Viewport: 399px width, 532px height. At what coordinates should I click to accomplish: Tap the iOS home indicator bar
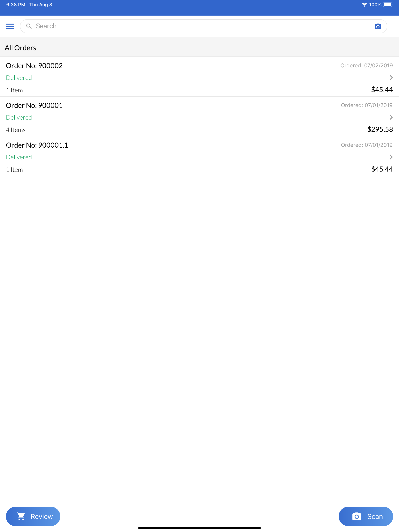pos(199,528)
